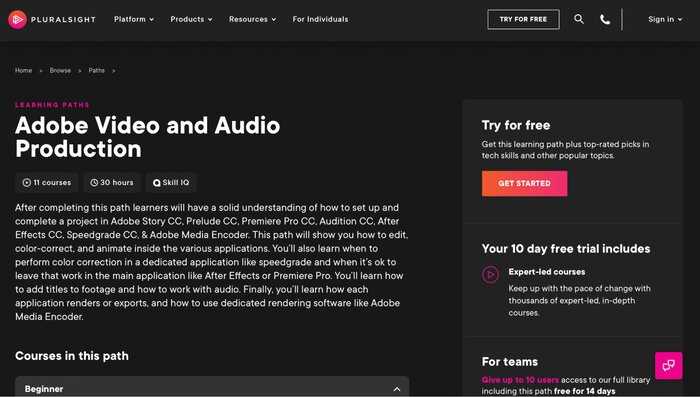Click the Expert-led courses play icon
This screenshot has width=700, height=397.
pyautogui.click(x=490, y=275)
